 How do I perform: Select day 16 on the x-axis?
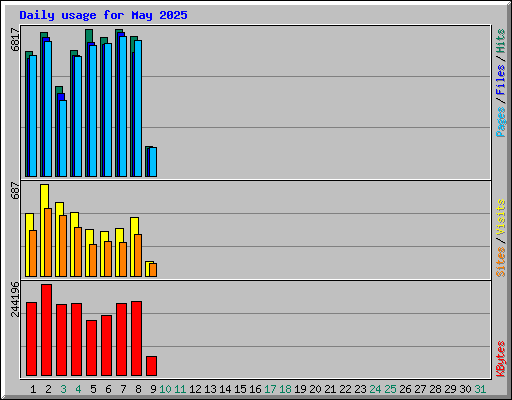tap(255, 389)
